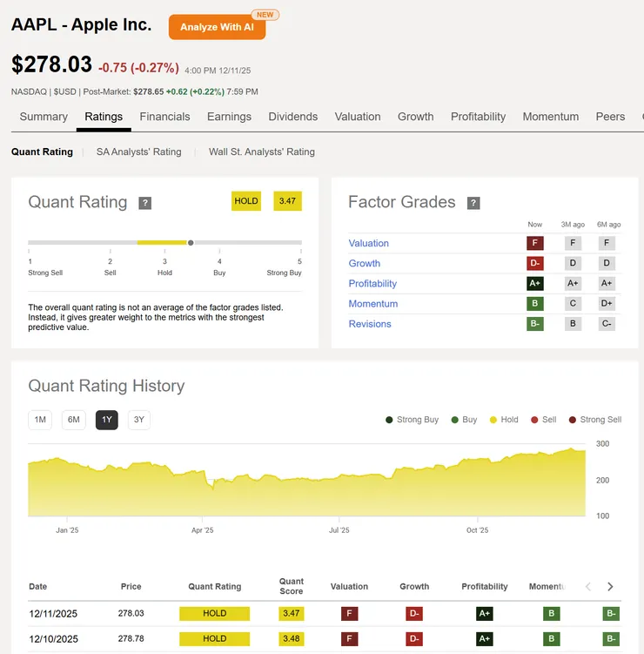Image resolution: width=644 pixels, height=654 pixels.
Task: Open the Profitability tab
Action: (x=478, y=117)
